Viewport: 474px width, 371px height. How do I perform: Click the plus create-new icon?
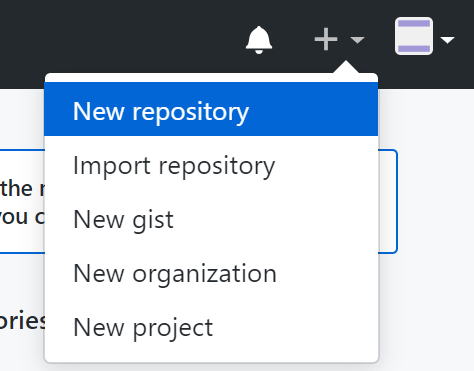(326, 39)
